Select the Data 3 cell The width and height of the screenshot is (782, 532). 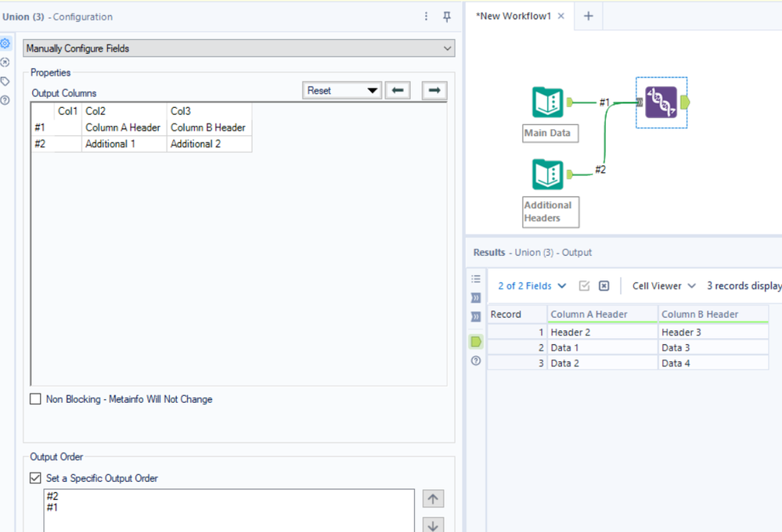[x=713, y=347]
